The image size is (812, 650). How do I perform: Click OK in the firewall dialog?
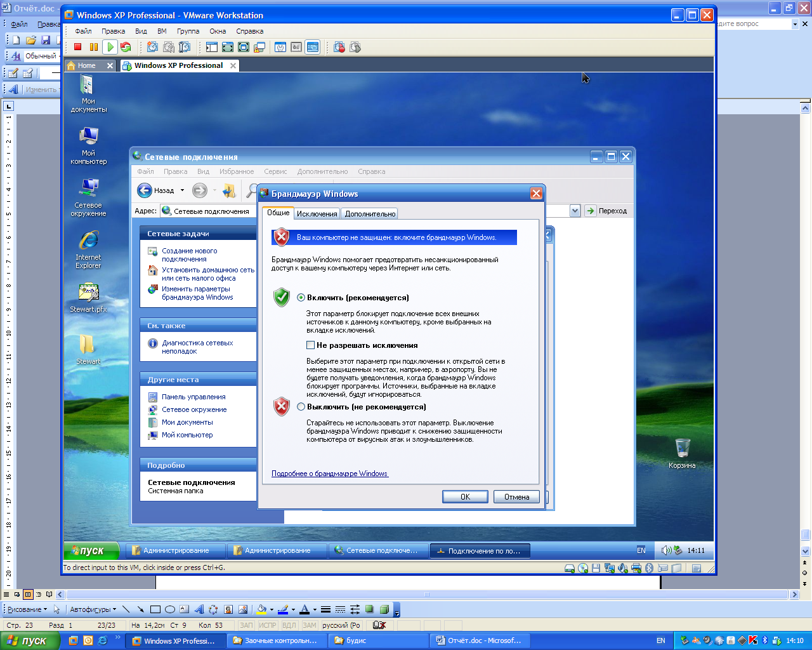[465, 497]
